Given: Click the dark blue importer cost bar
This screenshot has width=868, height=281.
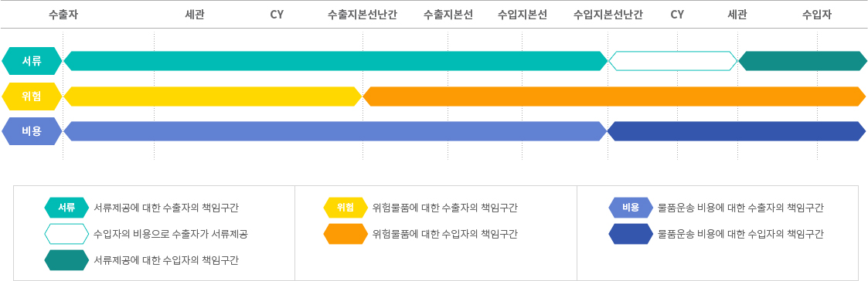Looking at the screenshot, I should coord(737,131).
